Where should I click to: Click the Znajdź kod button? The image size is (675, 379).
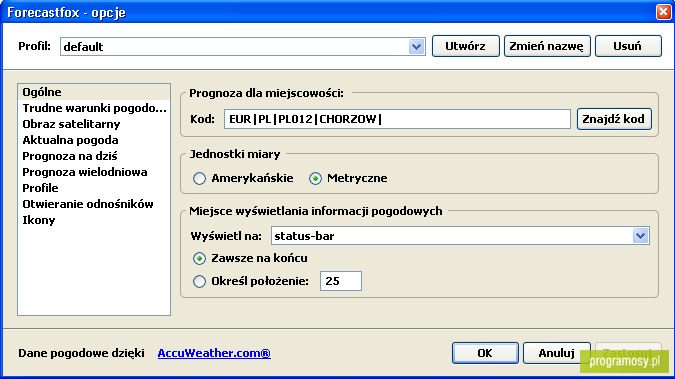tap(614, 119)
